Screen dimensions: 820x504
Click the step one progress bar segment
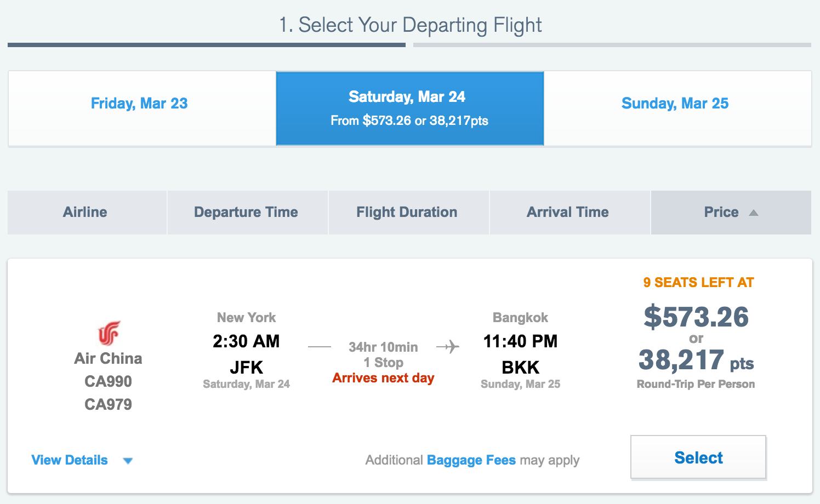(x=207, y=45)
